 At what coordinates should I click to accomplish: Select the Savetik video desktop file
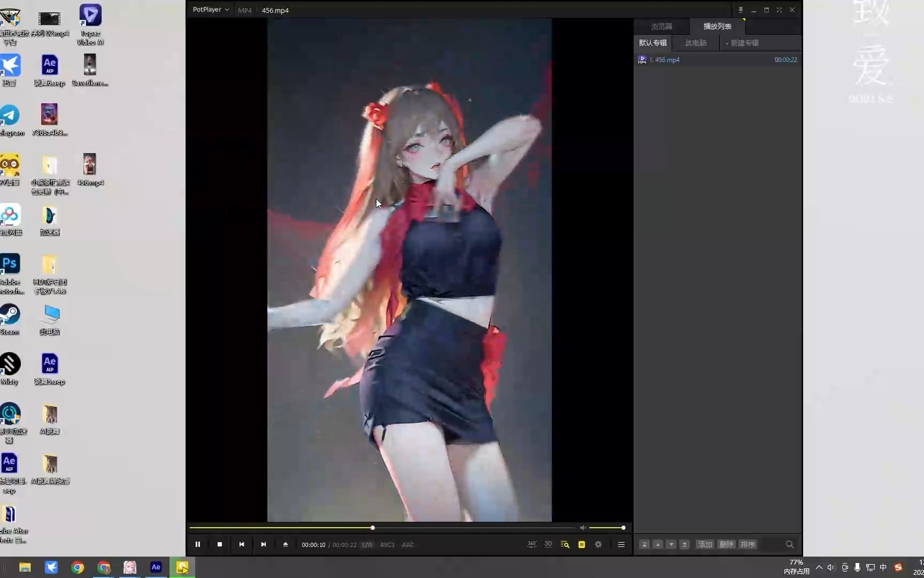(90, 70)
